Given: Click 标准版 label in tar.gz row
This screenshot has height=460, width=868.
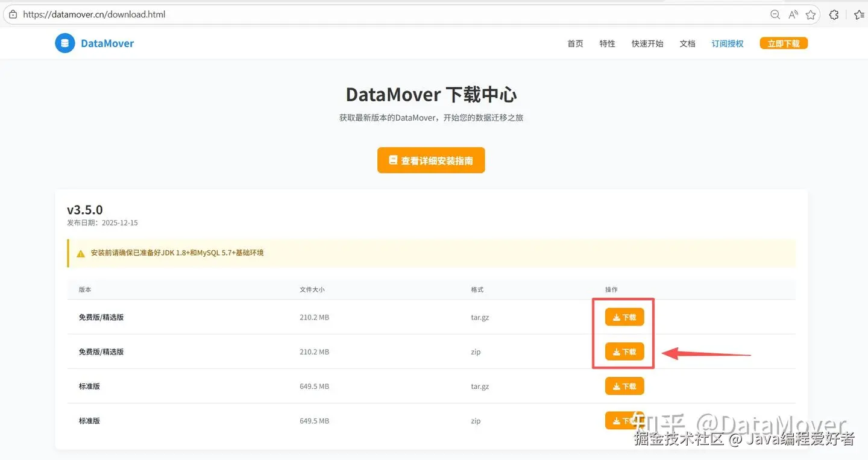Looking at the screenshot, I should 89,386.
